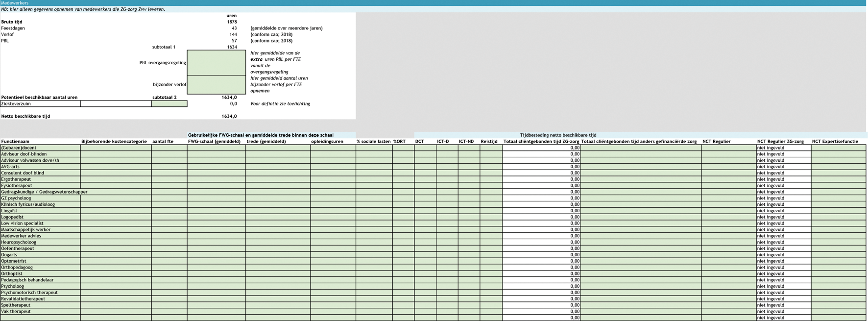Screen dimensions: 868x321
Task: Click the Bijbehorende kostencategorie cell for (Gebaren)docent
Action: pos(116,148)
